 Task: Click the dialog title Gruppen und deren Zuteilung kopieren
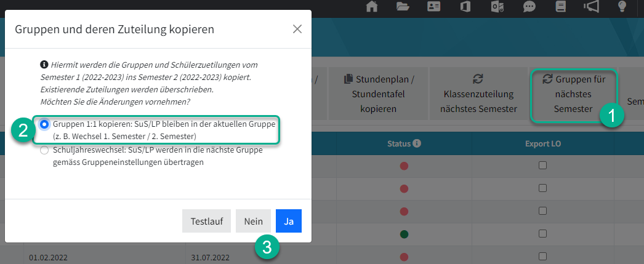[x=115, y=29]
